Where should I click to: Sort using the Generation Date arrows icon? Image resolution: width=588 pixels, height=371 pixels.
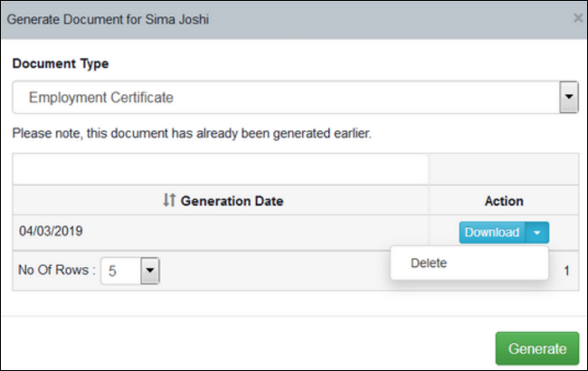click(x=169, y=200)
